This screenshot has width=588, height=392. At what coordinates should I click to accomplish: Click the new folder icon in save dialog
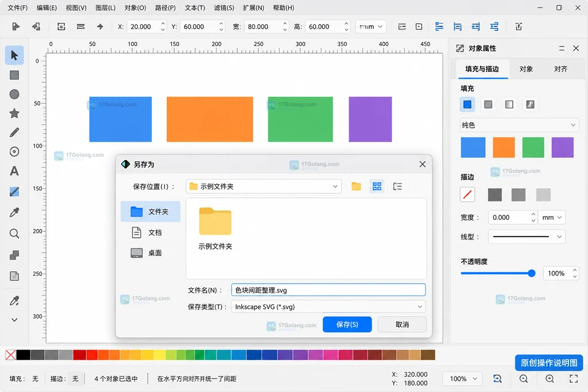pos(356,187)
